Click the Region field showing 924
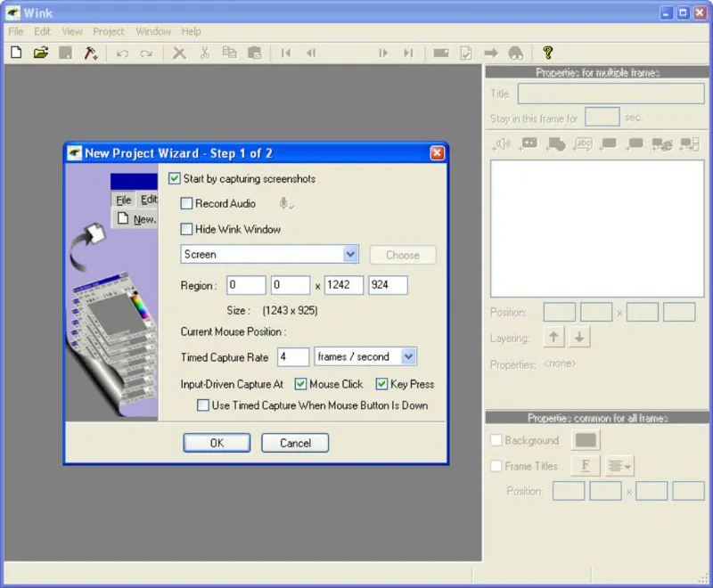 point(388,285)
